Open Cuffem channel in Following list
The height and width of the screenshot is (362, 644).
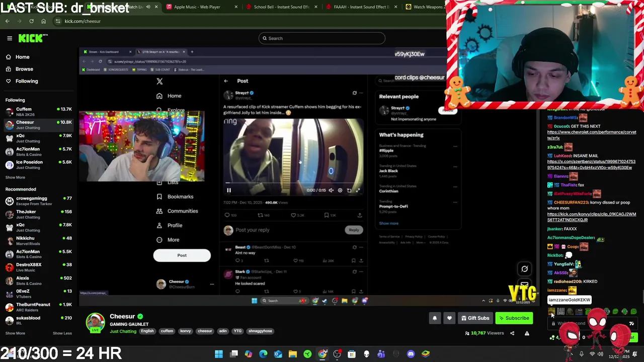(38, 112)
